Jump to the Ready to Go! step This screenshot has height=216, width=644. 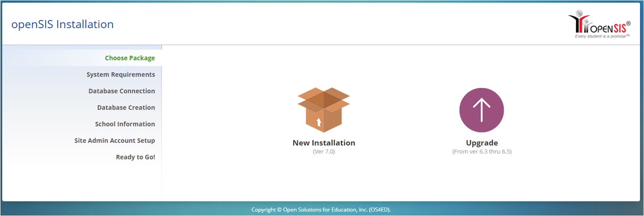click(135, 157)
